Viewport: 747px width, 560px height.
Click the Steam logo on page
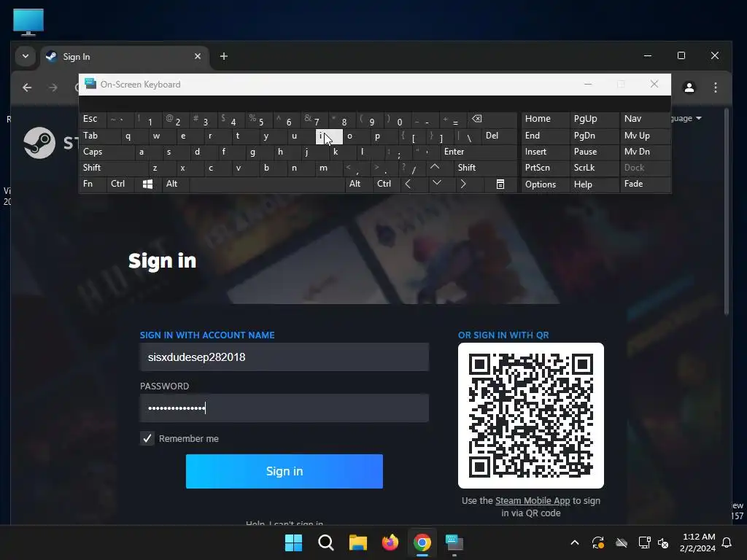[x=40, y=143]
